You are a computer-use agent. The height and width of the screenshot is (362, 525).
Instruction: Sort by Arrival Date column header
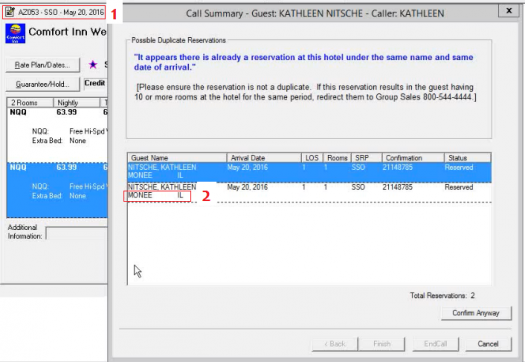(264, 158)
